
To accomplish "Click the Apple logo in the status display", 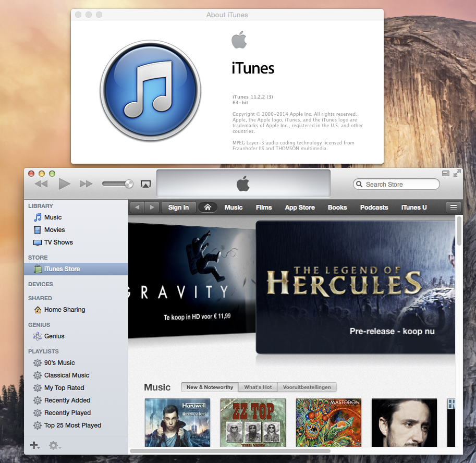I will pyautogui.click(x=243, y=184).
